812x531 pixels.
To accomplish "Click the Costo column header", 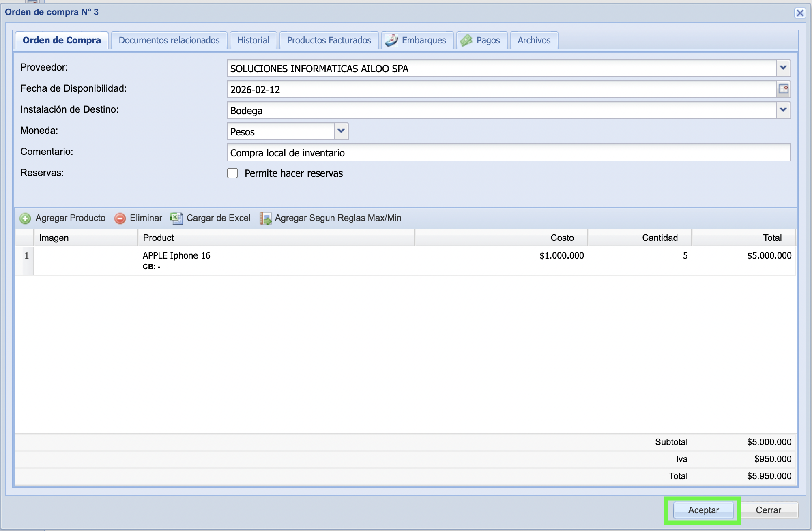I will [562, 238].
